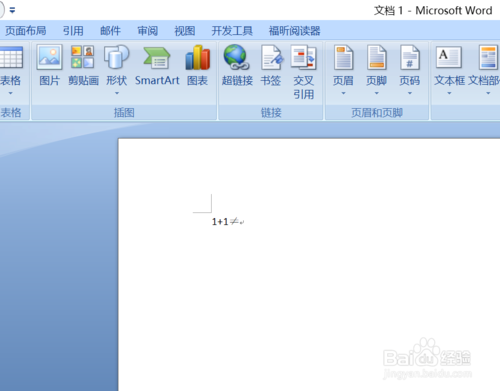Click the 页码 page number icon
The width and height of the screenshot is (500, 391).
[x=410, y=57]
